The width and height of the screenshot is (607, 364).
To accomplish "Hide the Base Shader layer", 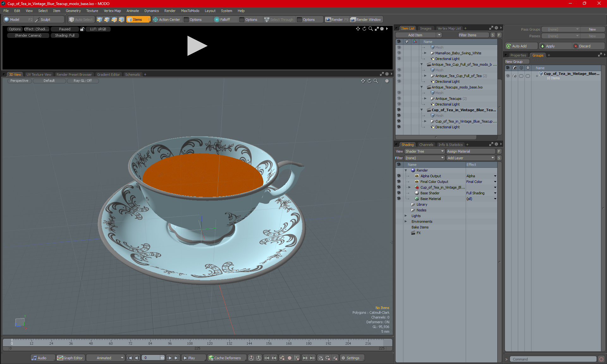I will pos(399,193).
